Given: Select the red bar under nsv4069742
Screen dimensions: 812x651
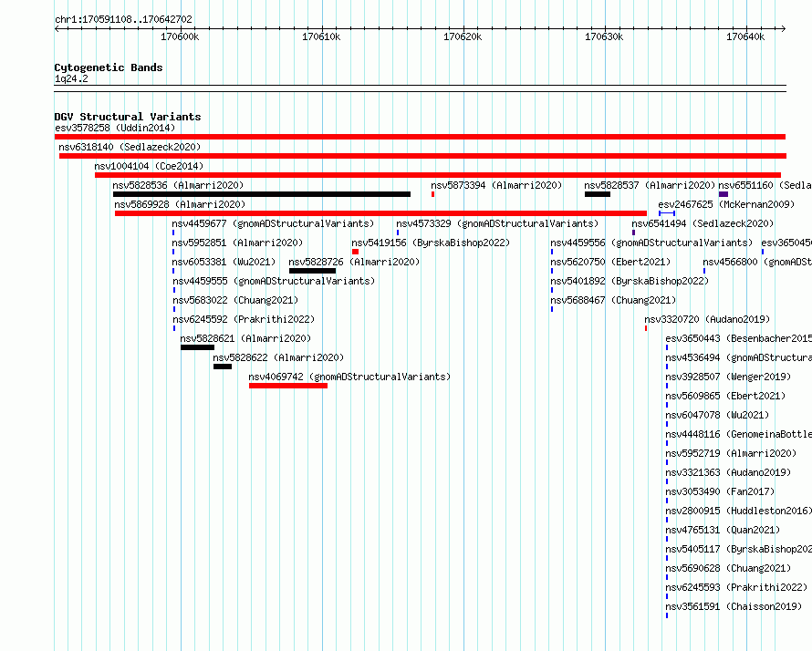Looking at the screenshot, I should pos(288,386).
